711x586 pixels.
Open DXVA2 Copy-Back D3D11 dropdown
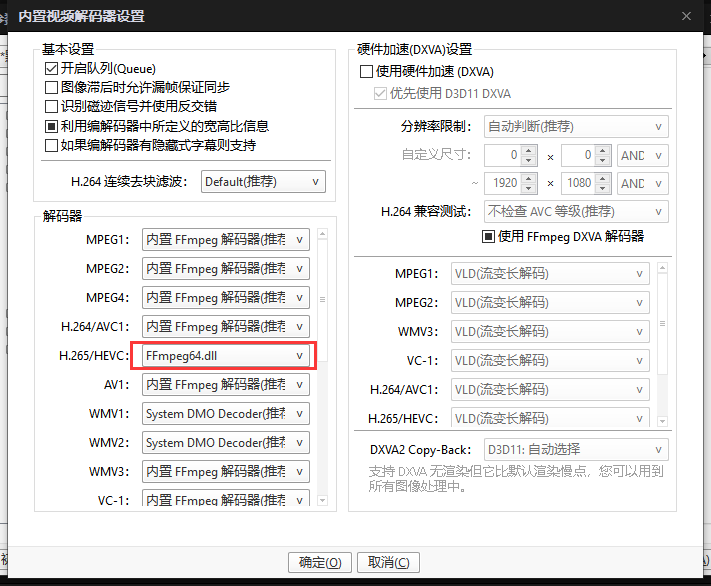(x=576, y=449)
